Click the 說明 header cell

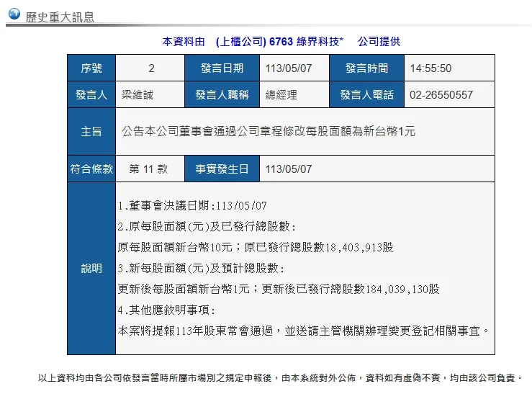(91, 269)
